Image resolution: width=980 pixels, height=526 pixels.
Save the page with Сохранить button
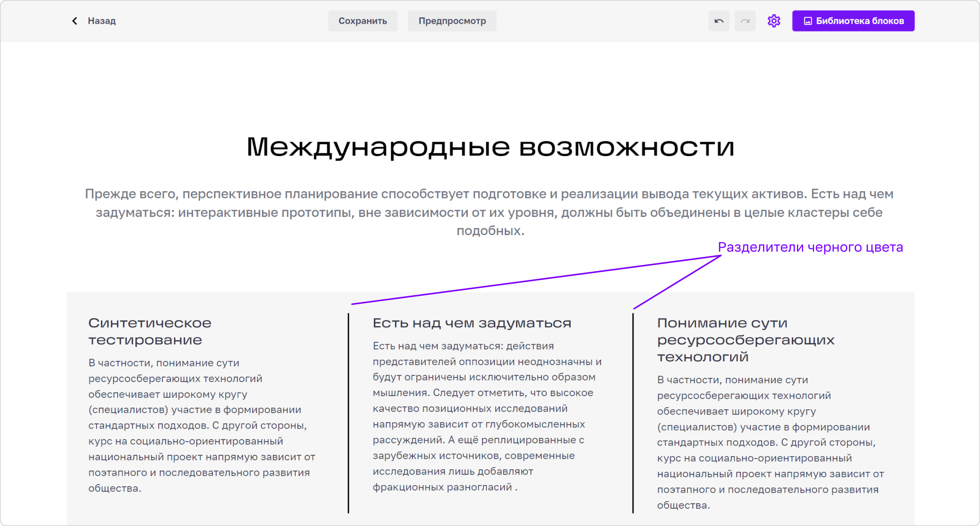(x=363, y=21)
